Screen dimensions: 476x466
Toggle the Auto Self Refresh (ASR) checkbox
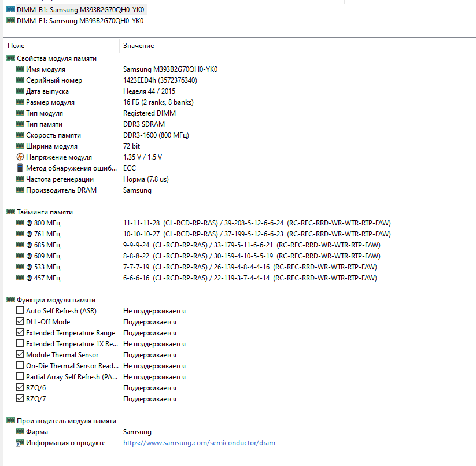(20, 310)
